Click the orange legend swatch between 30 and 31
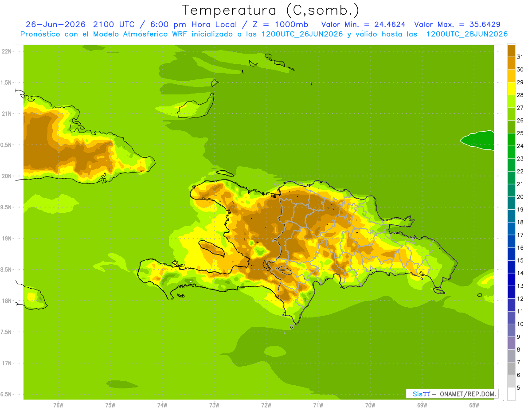The height and width of the screenshot is (411, 532). coord(511,63)
